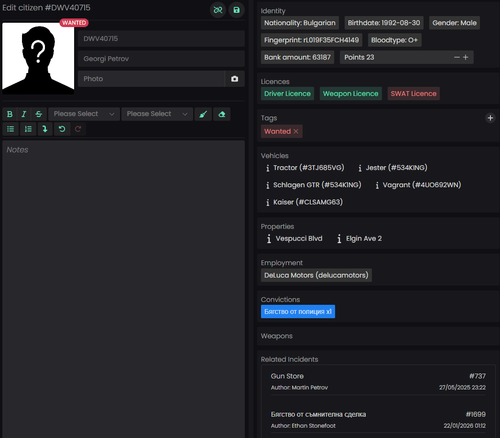Click the DeLuca Motors employment chip
The image size is (500, 438).
(x=316, y=275)
